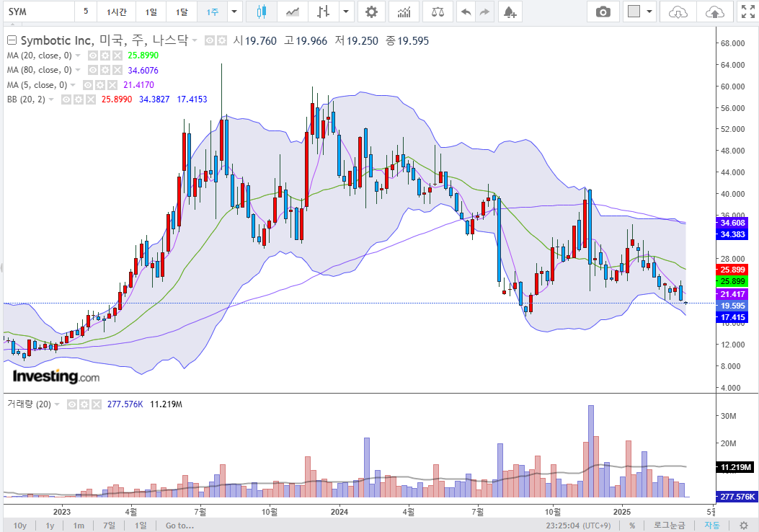
Task: Save chart layout via cloud upload icon
Action: 714,12
